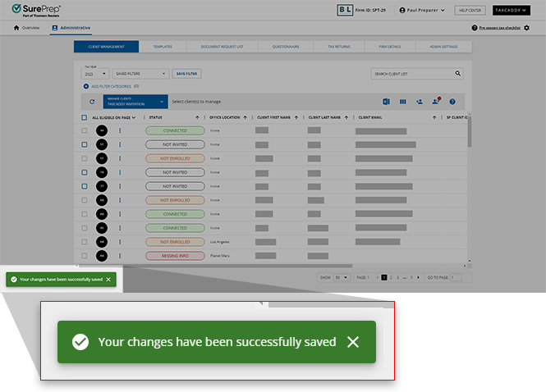This screenshot has width=546, height=392.
Task: Go to the previous page arrow
Action: coord(378,277)
